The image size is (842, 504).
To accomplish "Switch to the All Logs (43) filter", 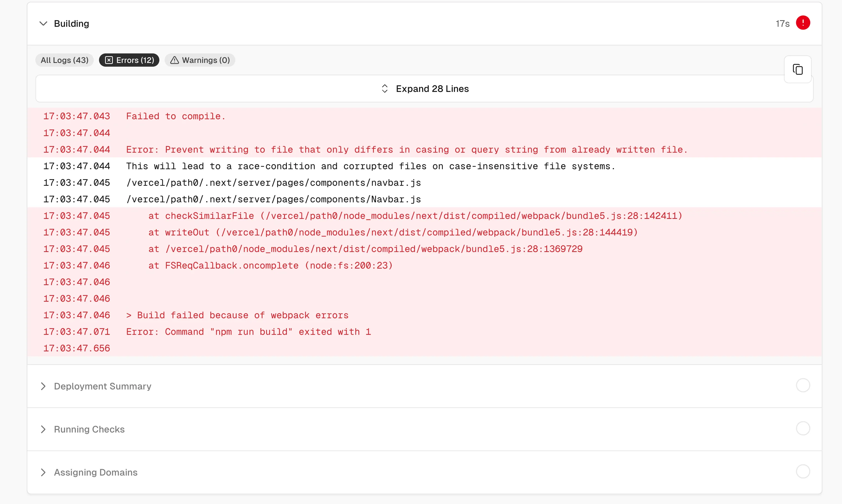I will [x=65, y=60].
